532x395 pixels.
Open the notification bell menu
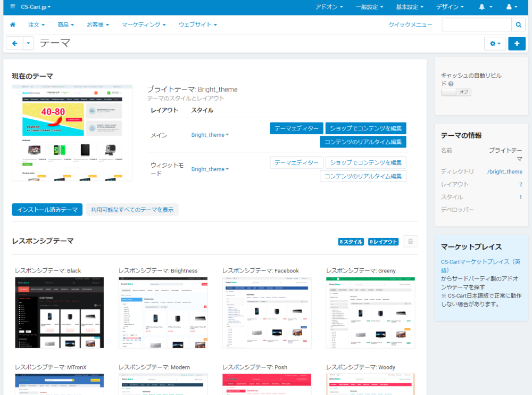(x=485, y=7)
